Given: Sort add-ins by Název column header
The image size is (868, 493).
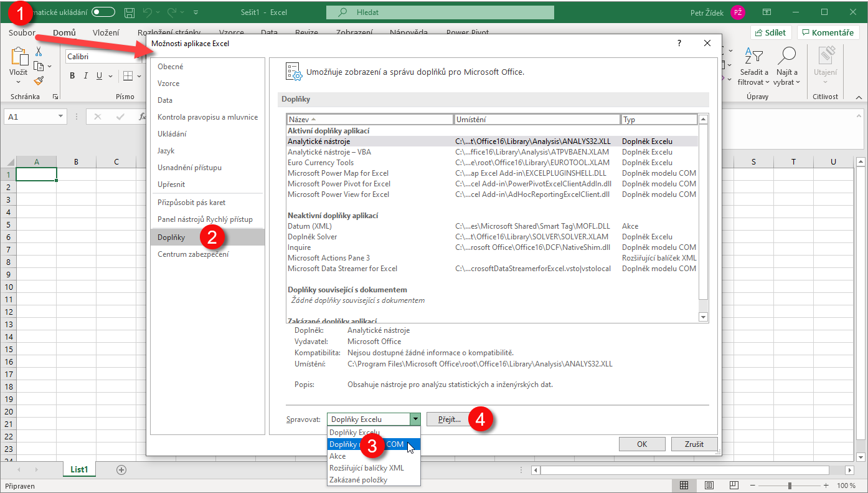Looking at the screenshot, I should [370, 119].
